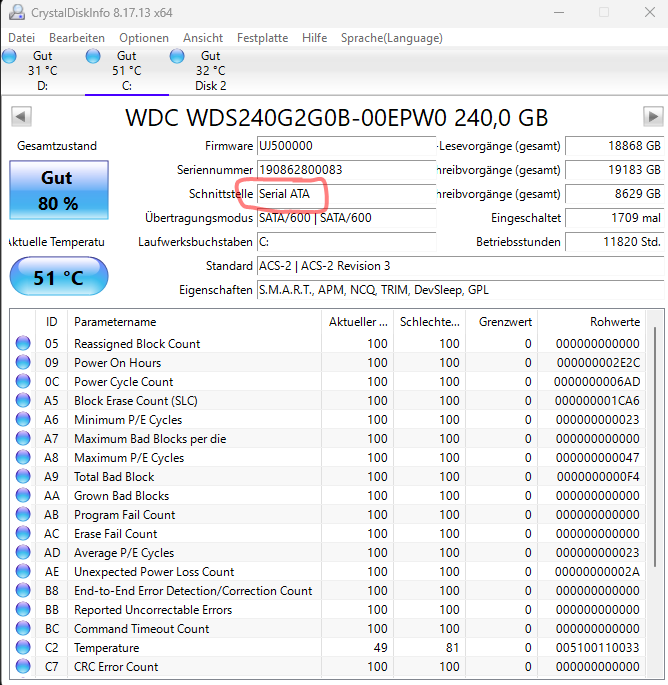Click the Schnittstelle field Serial ATA
668x685 pixels.
346,194
